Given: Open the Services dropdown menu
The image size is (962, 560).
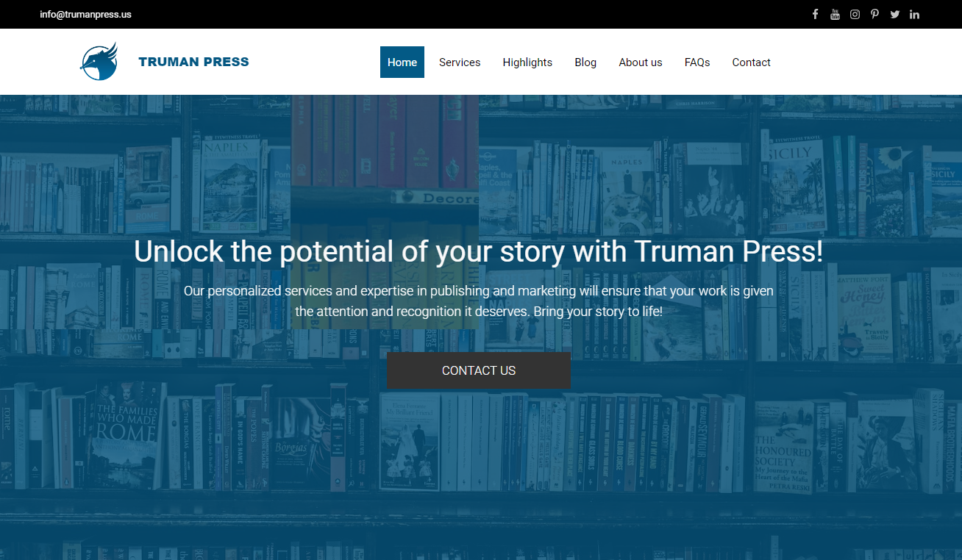Looking at the screenshot, I should click(x=459, y=62).
